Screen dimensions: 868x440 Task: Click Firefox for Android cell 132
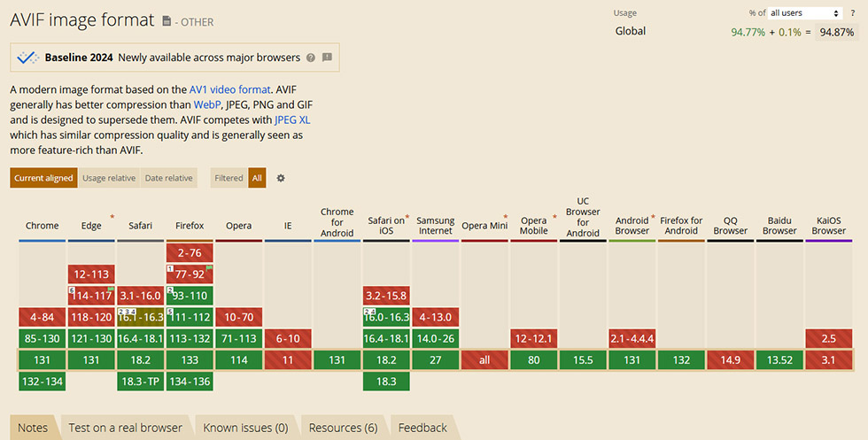click(x=681, y=359)
